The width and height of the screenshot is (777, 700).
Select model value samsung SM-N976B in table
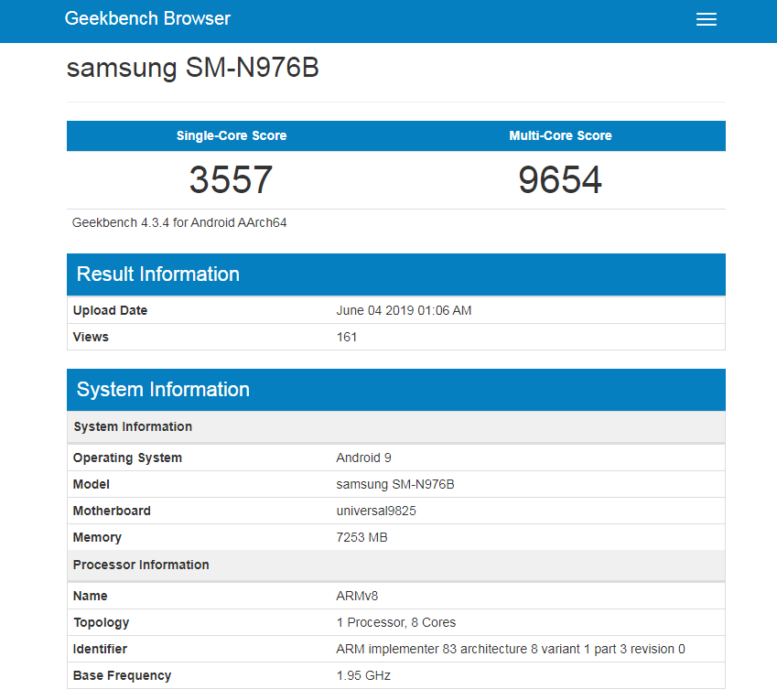tap(395, 484)
